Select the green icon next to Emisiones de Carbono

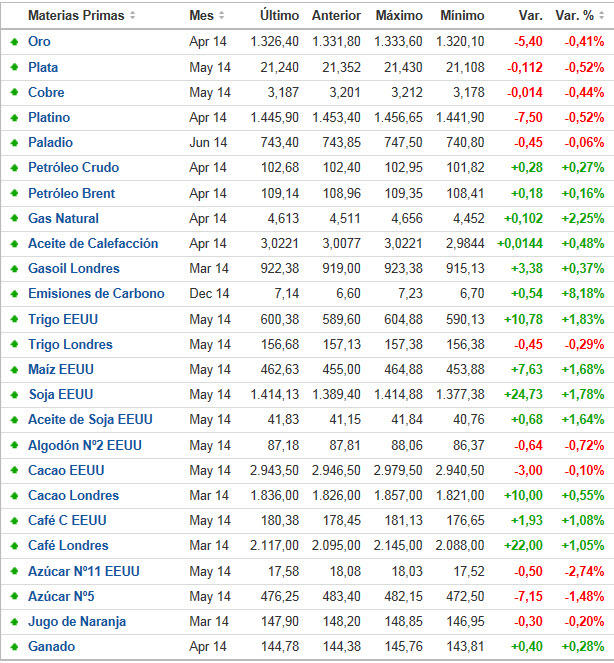[x=14, y=294]
